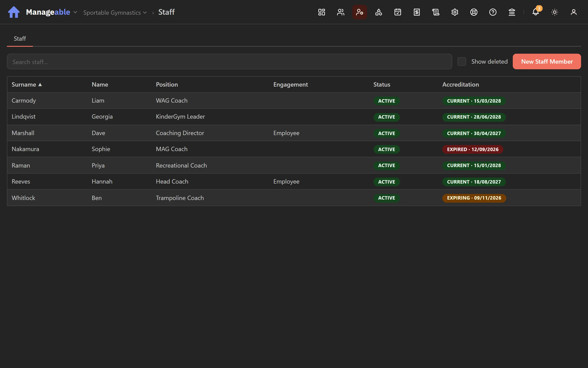Open the Lindqvist staff row

294,117
